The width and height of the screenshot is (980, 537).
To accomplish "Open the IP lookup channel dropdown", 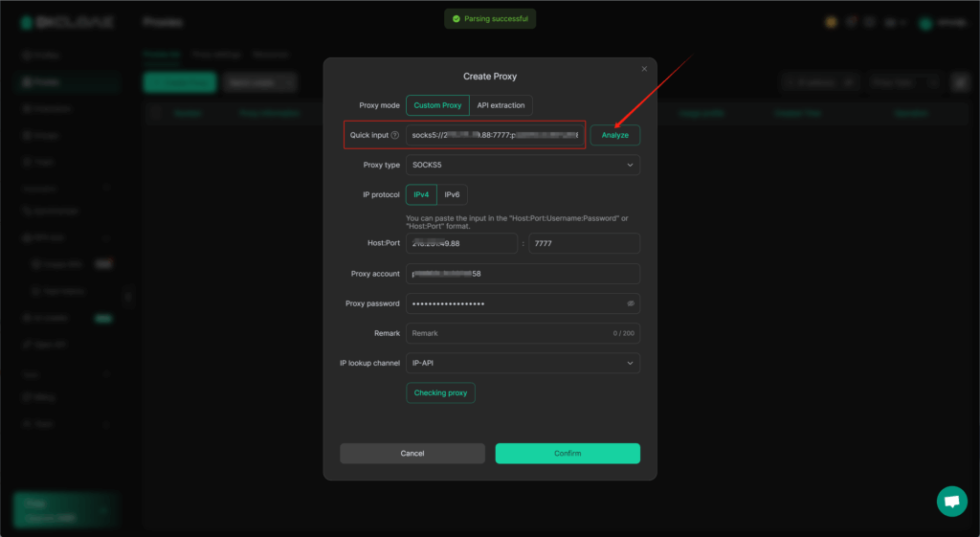I will click(523, 363).
